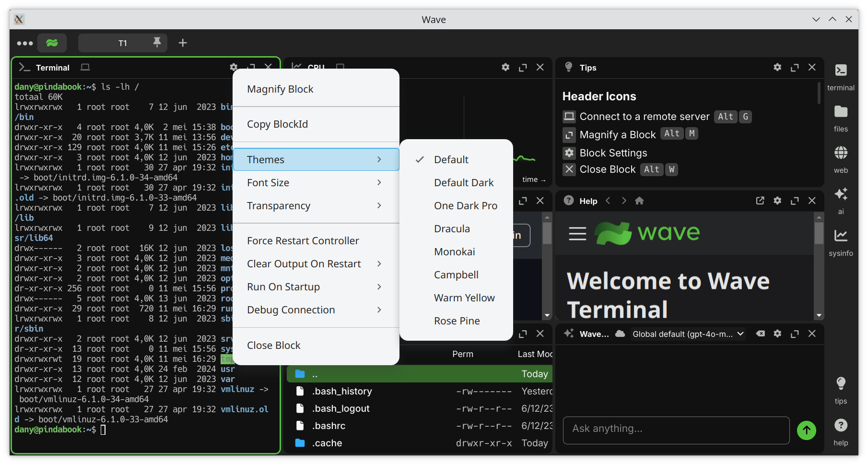868x465 pixels.
Task: Expand the Debug Connection submenu
Action: coord(316,310)
